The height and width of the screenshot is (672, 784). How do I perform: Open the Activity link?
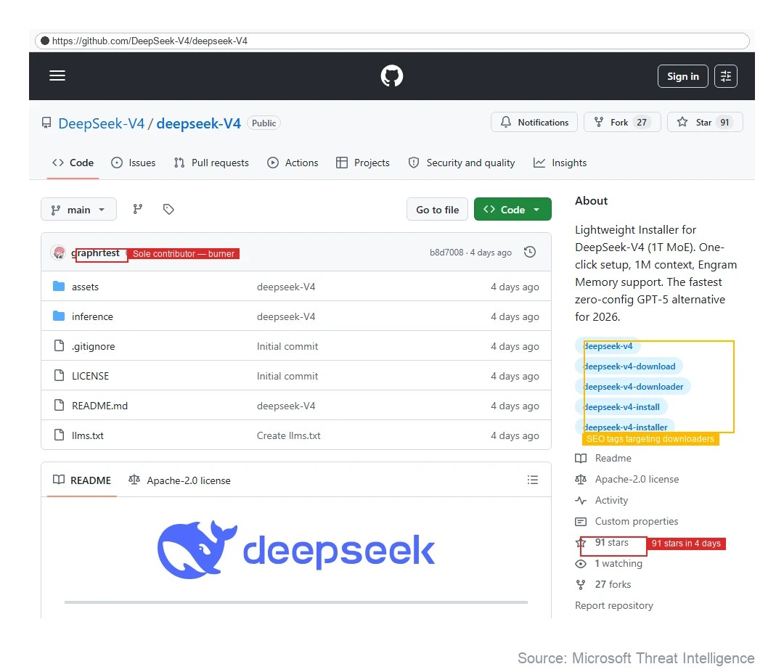[611, 501]
